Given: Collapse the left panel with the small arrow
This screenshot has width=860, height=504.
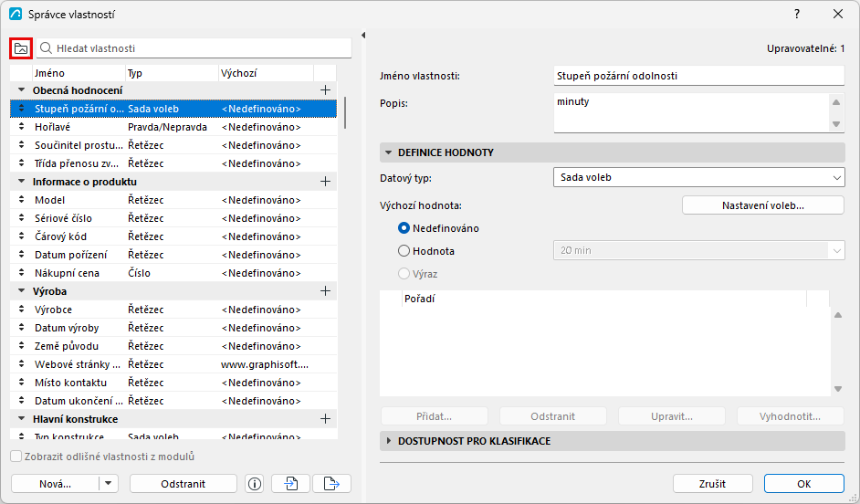Looking at the screenshot, I should (x=363, y=36).
